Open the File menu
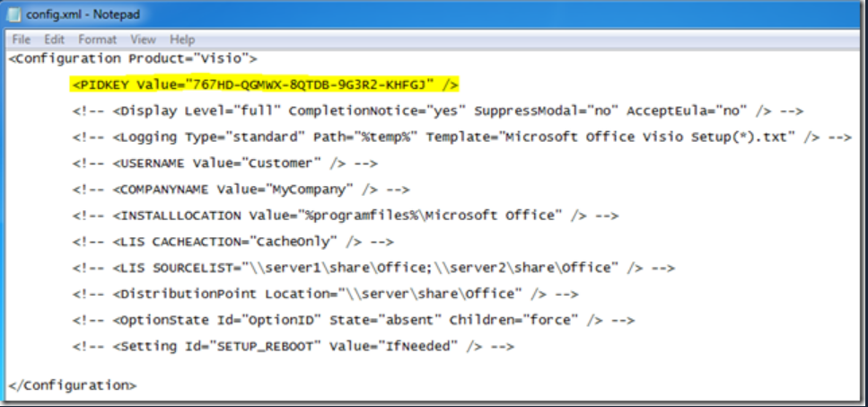 pyautogui.click(x=22, y=40)
